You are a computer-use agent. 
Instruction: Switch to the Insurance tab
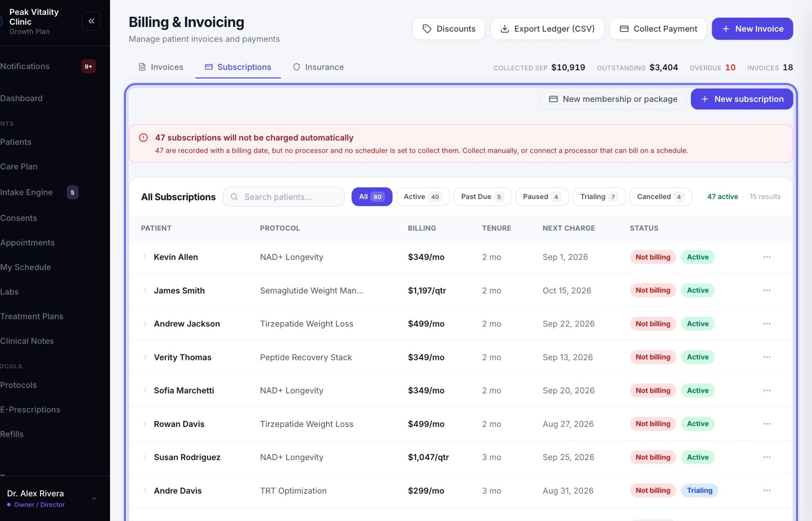pos(319,67)
